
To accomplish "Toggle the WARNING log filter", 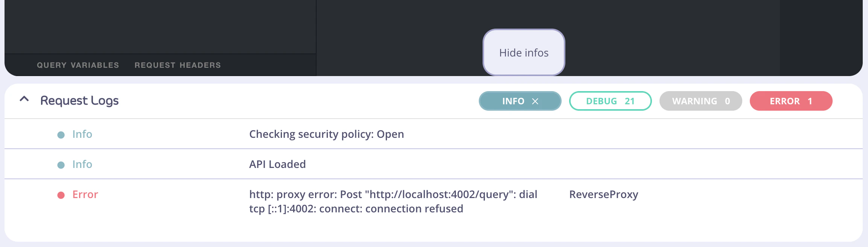I will 700,101.
